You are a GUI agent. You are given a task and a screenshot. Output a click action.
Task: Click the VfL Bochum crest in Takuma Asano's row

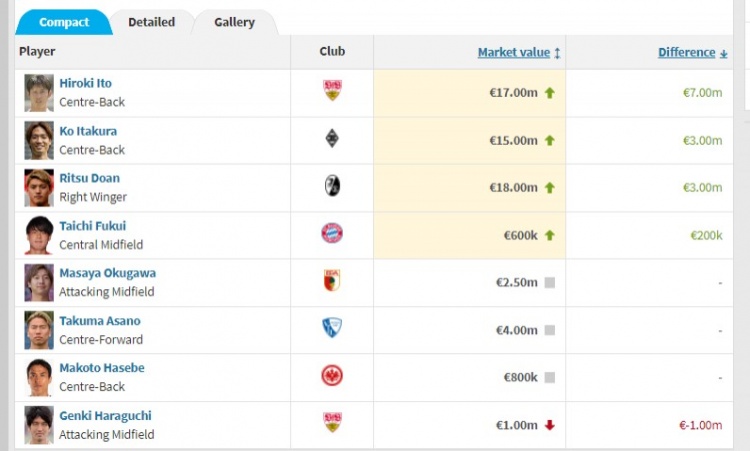coord(332,328)
